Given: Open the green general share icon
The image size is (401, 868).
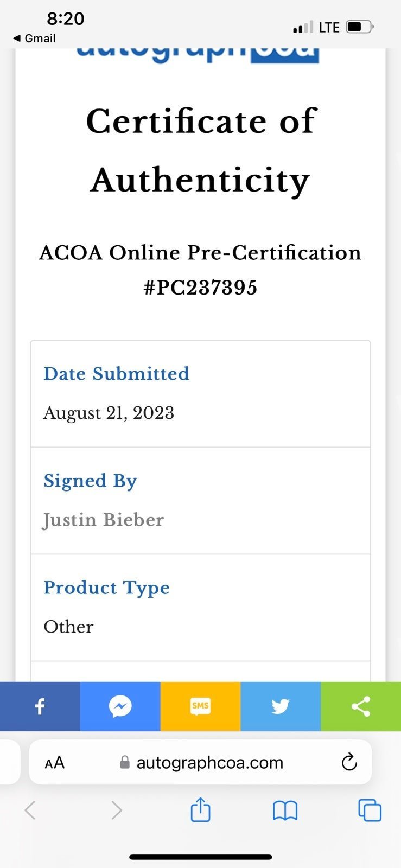Looking at the screenshot, I should pos(361,706).
